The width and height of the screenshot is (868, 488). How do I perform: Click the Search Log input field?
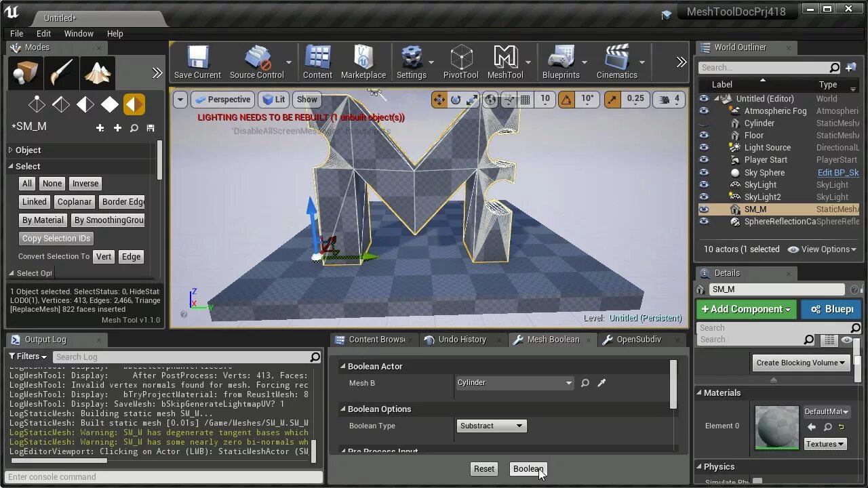[x=186, y=357]
